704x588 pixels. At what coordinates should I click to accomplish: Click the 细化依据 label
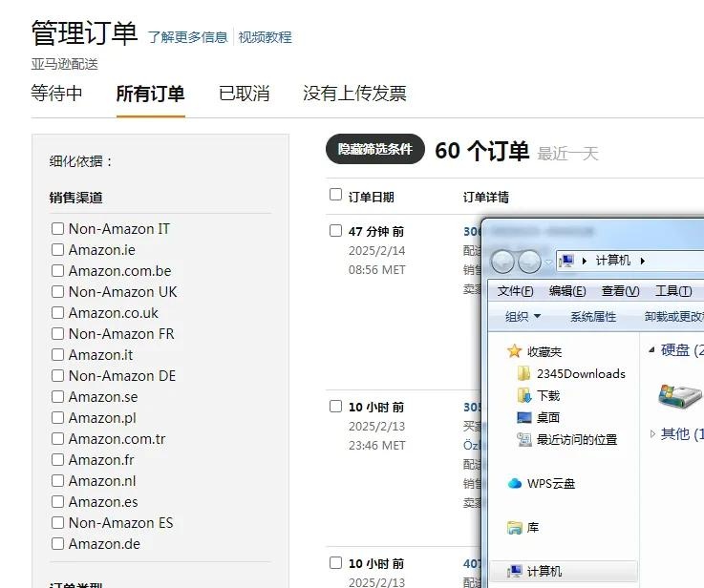pyautogui.click(x=80, y=161)
